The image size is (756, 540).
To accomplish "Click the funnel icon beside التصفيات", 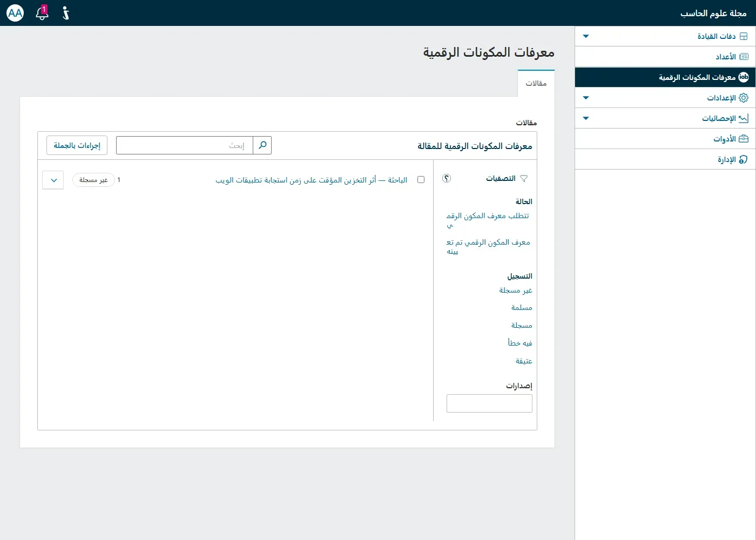I will (x=524, y=178).
